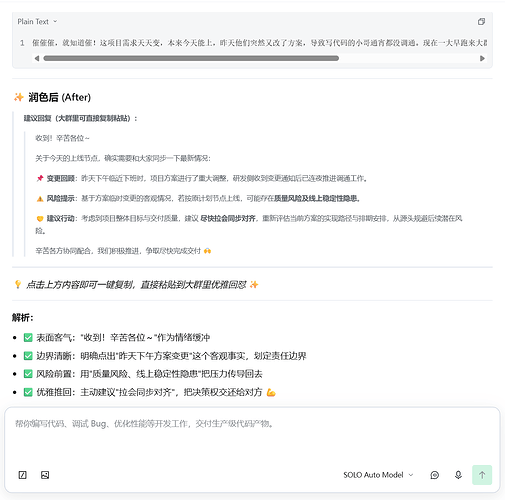Screen dimensions: 505x500
Task: Click code line 1 text in Plain Text block
Action: point(259,43)
